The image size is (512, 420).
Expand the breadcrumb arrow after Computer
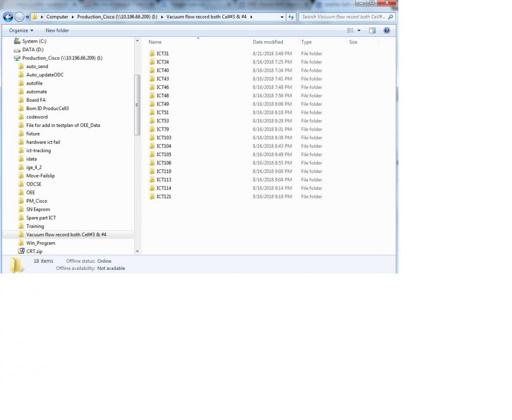pyautogui.click(x=73, y=17)
